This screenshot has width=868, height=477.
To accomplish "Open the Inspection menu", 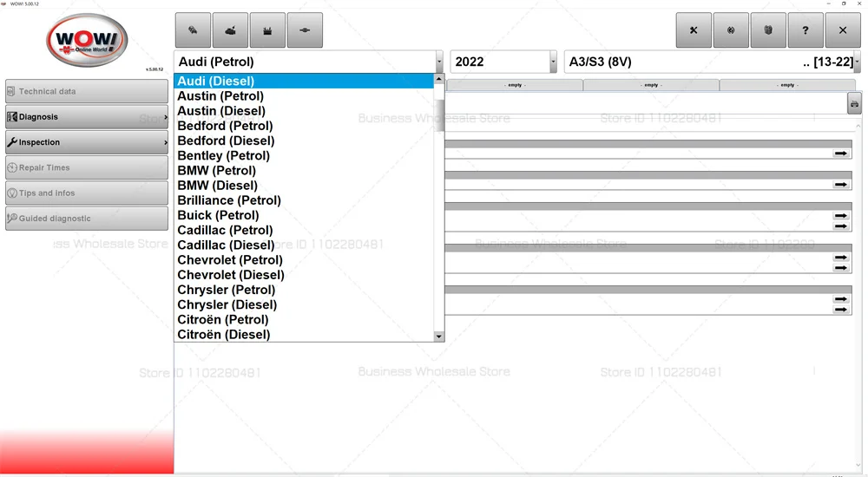I will 87,142.
